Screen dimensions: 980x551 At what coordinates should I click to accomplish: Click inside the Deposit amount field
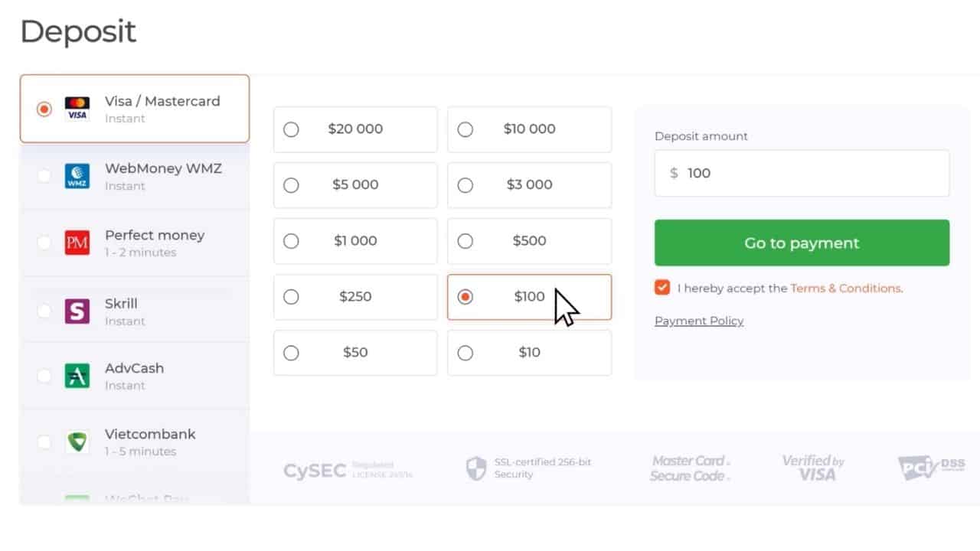coord(801,173)
